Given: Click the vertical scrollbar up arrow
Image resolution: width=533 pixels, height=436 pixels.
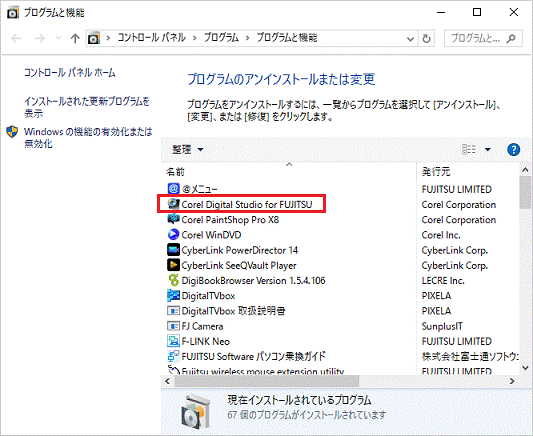Looking at the screenshot, I should [x=525, y=169].
